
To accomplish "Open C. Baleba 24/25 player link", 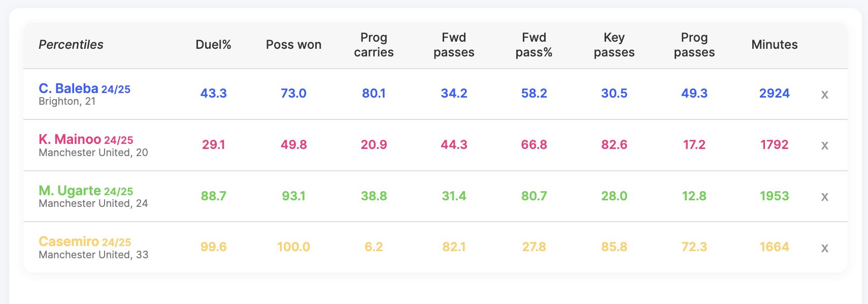I will pos(84,88).
